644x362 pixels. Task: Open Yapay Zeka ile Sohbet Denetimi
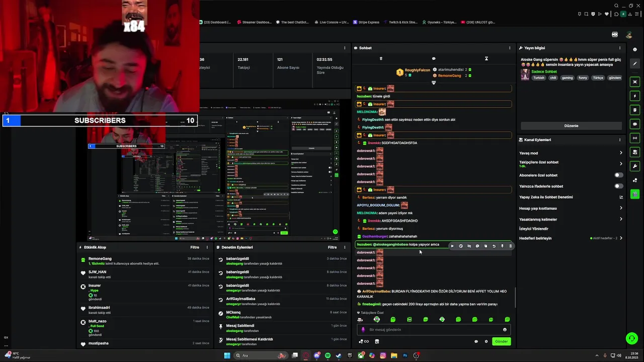571,197
